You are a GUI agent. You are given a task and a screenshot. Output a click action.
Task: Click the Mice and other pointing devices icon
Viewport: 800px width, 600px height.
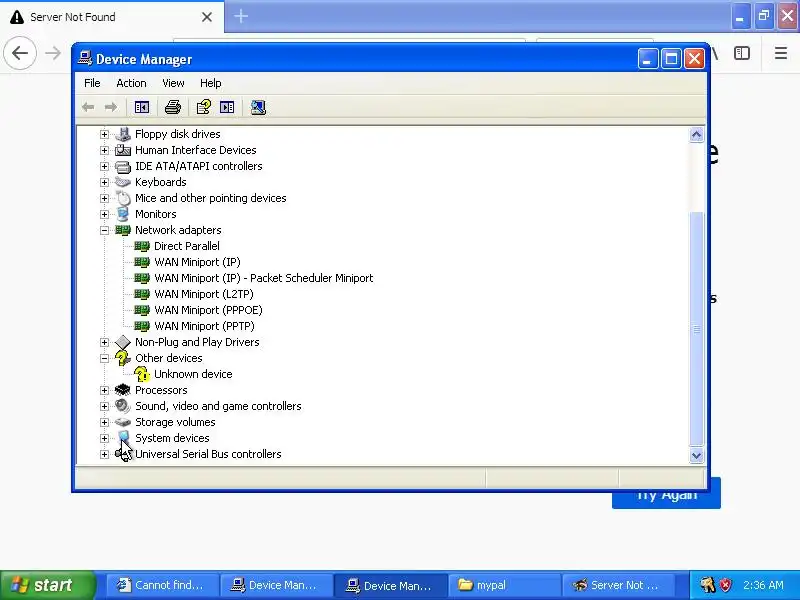[x=122, y=198]
